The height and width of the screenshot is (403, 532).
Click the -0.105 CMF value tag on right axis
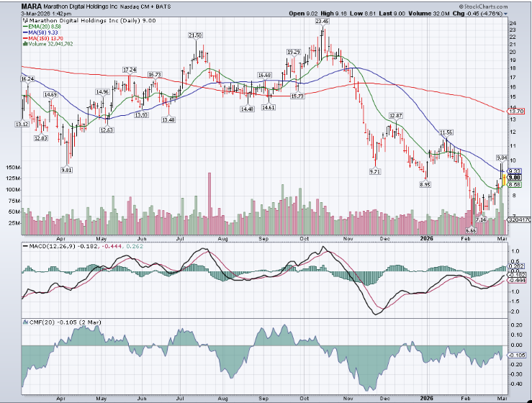pos(515,356)
